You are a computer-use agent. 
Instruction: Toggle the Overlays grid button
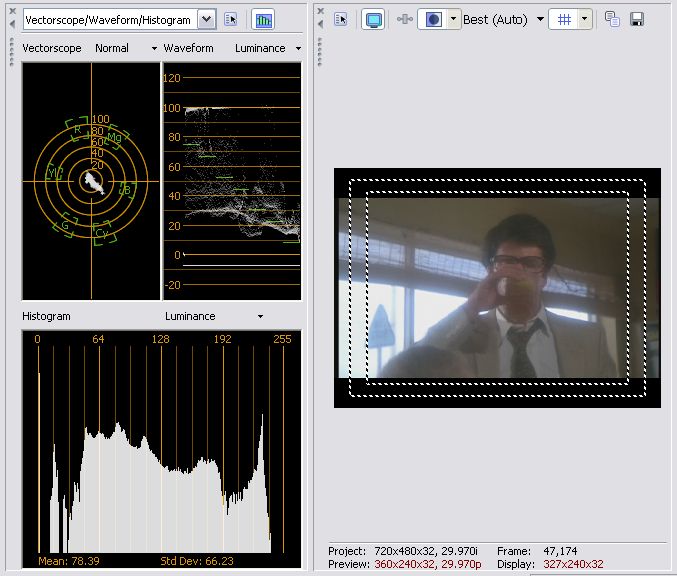[564, 19]
